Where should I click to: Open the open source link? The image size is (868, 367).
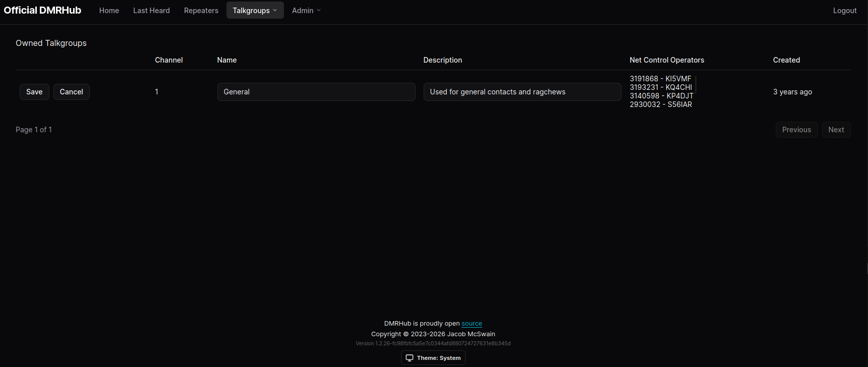pos(472,324)
